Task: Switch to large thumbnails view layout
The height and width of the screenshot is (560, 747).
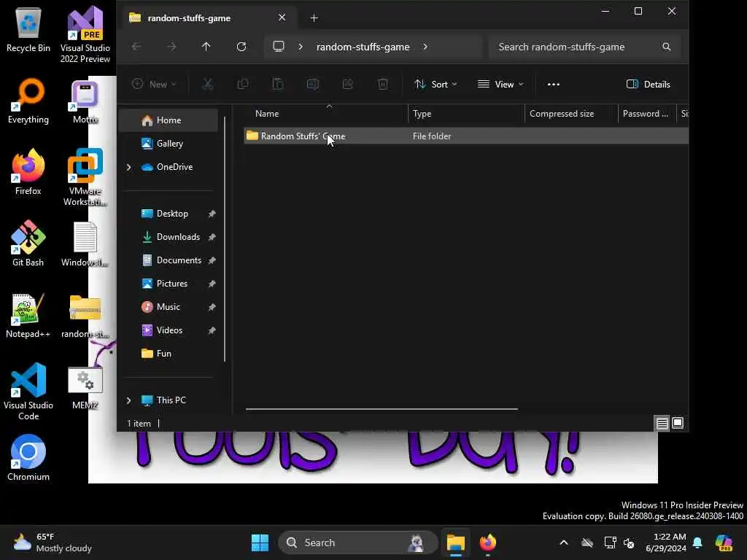Action: click(678, 423)
